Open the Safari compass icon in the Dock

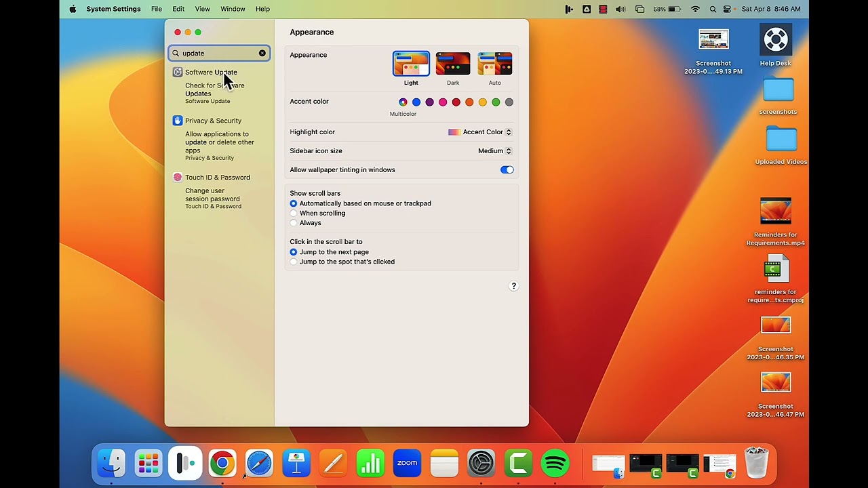[259, 464]
